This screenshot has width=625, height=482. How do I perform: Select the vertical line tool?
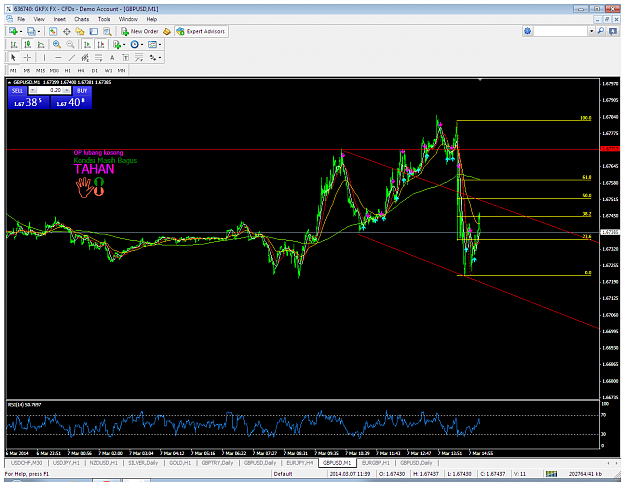pyautogui.click(x=44, y=58)
